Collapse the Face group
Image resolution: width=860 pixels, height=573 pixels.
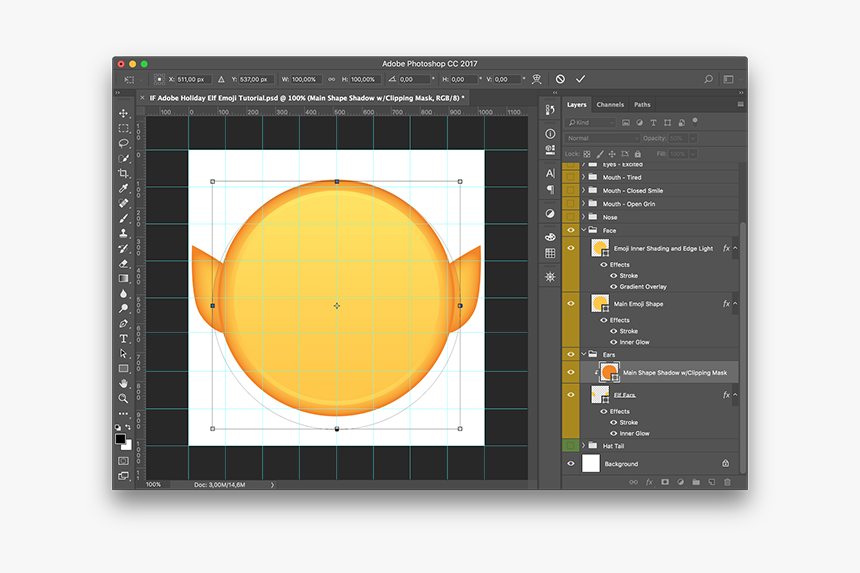[x=584, y=230]
